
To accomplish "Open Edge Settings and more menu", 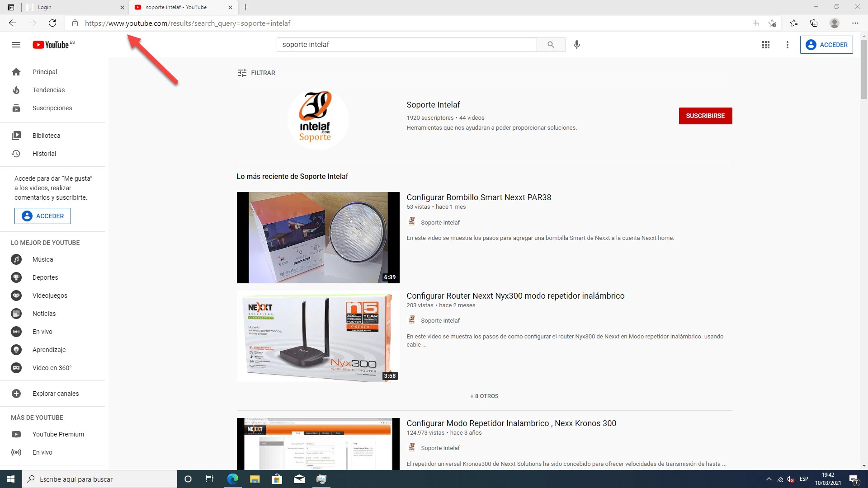I will [x=855, y=23].
